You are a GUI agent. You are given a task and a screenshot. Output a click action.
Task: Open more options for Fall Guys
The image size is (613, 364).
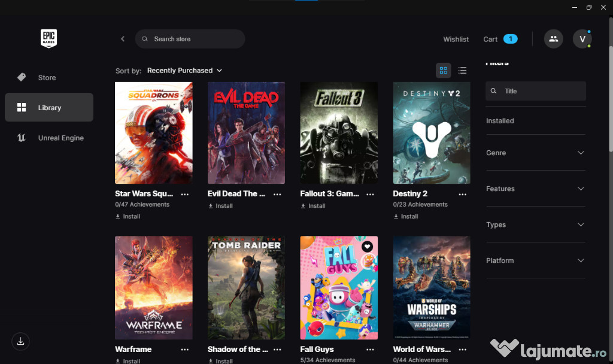pyautogui.click(x=370, y=350)
